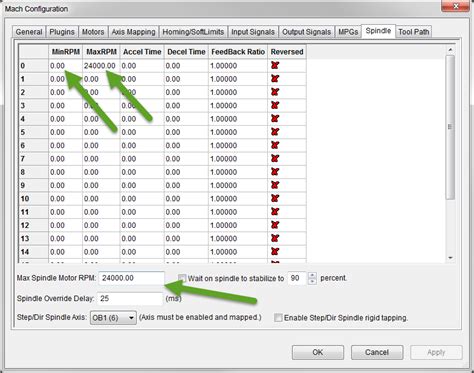Toggle the Reversed icon in row 1
Viewport: 474px width, 373px height.
[275, 79]
